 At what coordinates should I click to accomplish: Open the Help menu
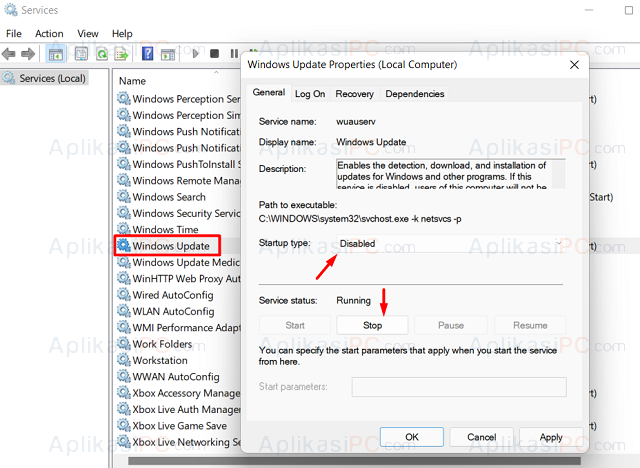coord(122,33)
